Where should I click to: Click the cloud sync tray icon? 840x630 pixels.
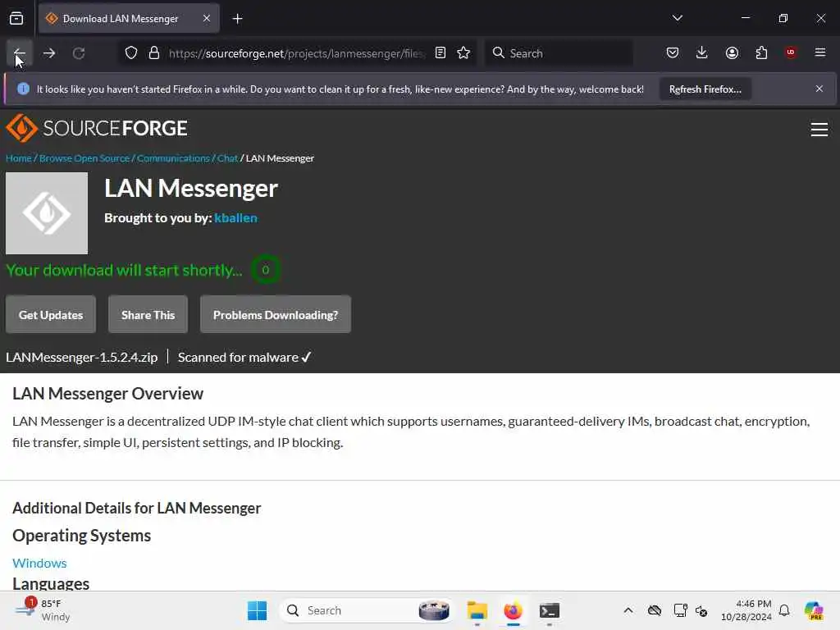tap(654, 610)
